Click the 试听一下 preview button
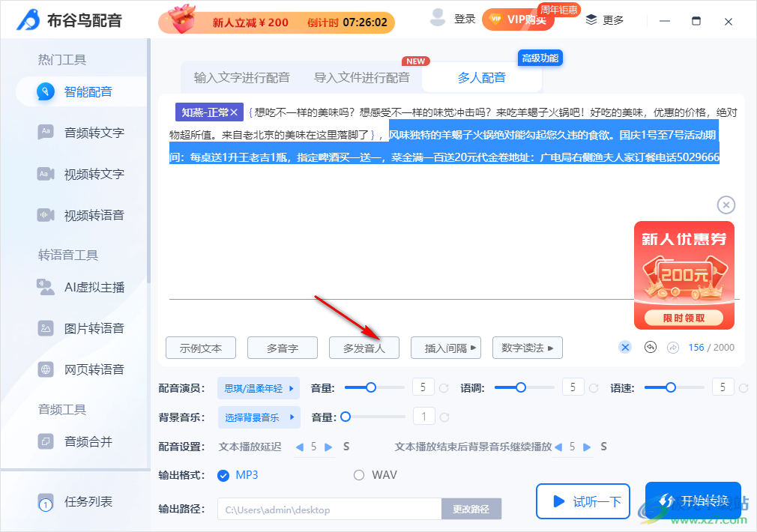The width and height of the screenshot is (757, 532). point(583,502)
